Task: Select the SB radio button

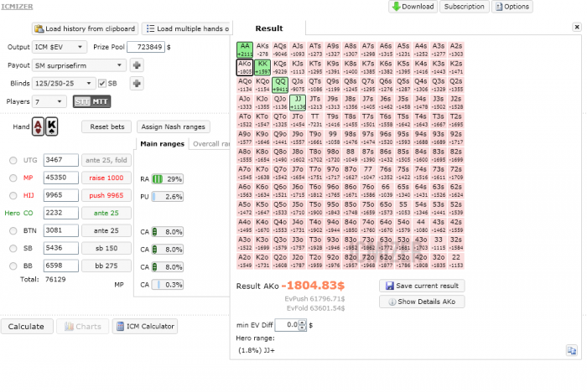Action: [13, 248]
